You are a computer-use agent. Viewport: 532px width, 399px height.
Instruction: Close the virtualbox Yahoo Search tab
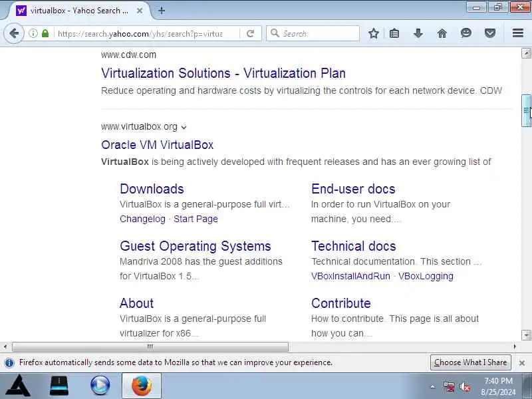click(x=140, y=11)
